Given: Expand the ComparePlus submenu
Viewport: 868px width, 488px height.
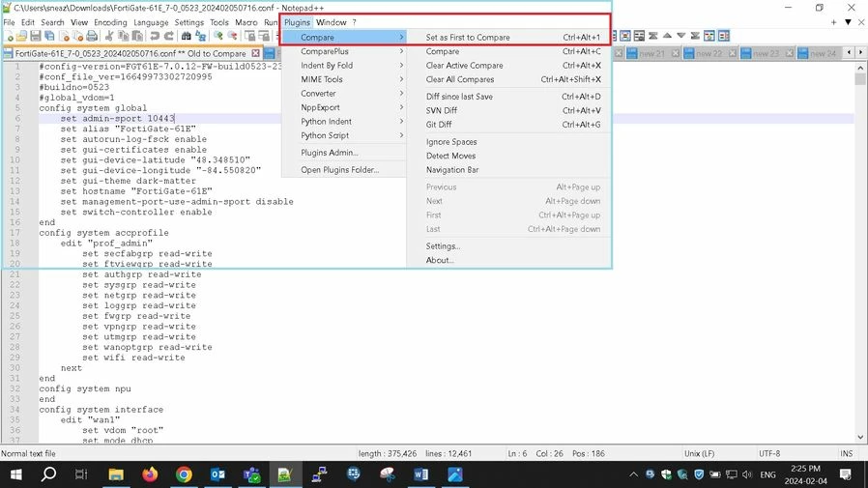Looking at the screenshot, I should [x=344, y=51].
